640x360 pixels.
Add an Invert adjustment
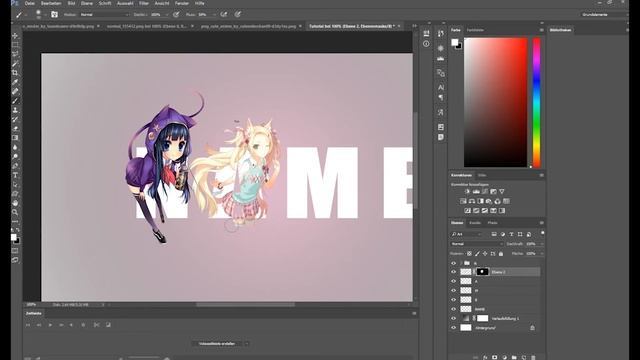468,211
